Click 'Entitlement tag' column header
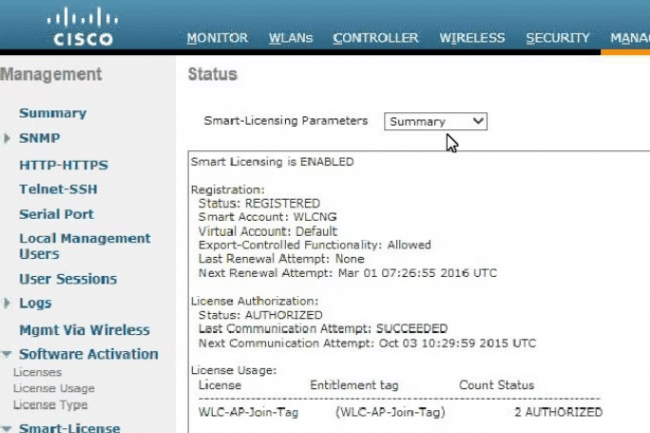Image resolution: width=650 pixels, height=433 pixels. coord(354,385)
